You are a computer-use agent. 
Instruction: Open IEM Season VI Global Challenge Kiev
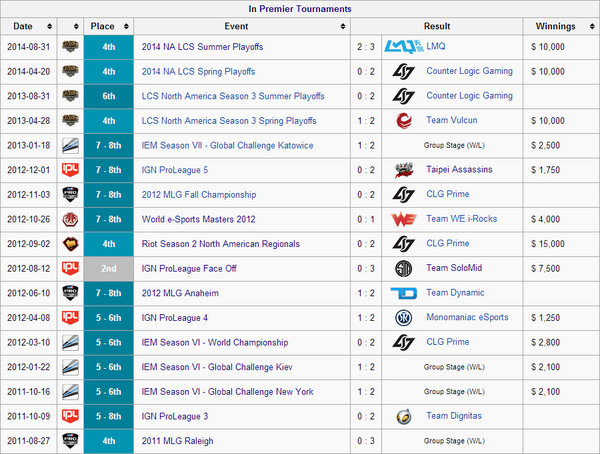tap(217, 367)
